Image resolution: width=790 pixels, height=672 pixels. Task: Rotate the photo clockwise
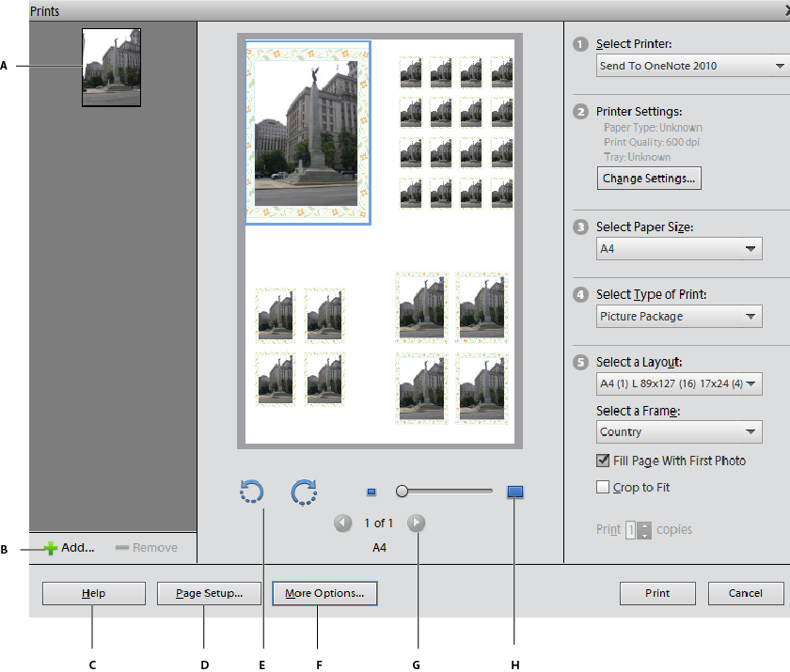tap(304, 492)
